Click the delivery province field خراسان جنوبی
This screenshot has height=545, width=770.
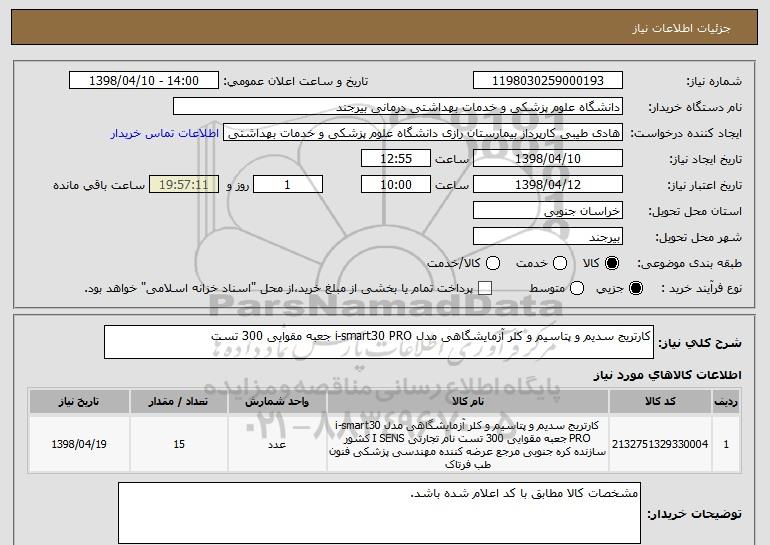pos(548,211)
